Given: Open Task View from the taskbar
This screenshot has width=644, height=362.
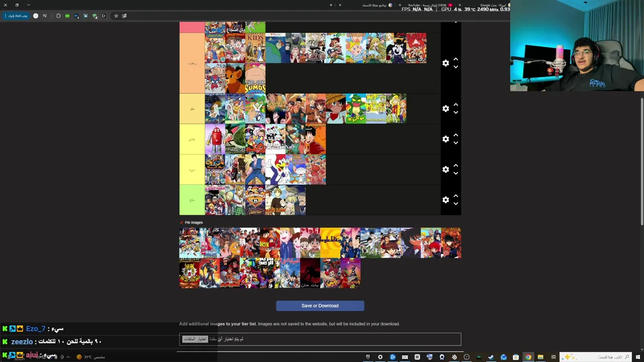Looking at the screenshot, I should point(553,357).
